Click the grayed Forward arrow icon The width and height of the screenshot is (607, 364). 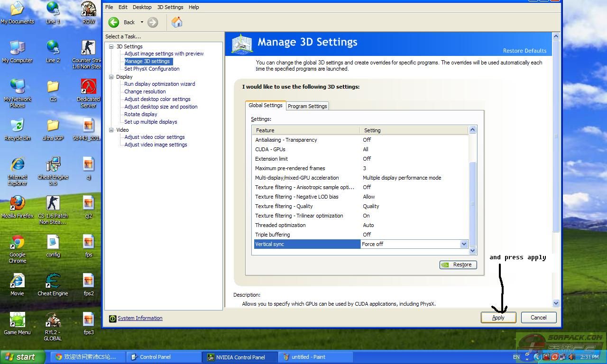coord(153,22)
